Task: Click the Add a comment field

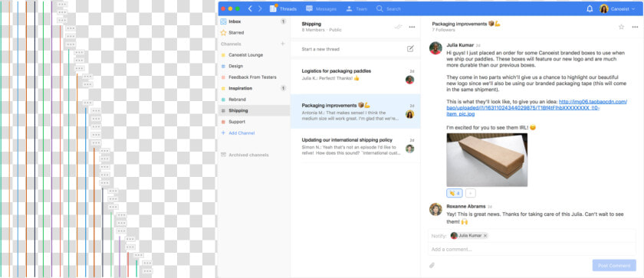Action: pos(531,250)
